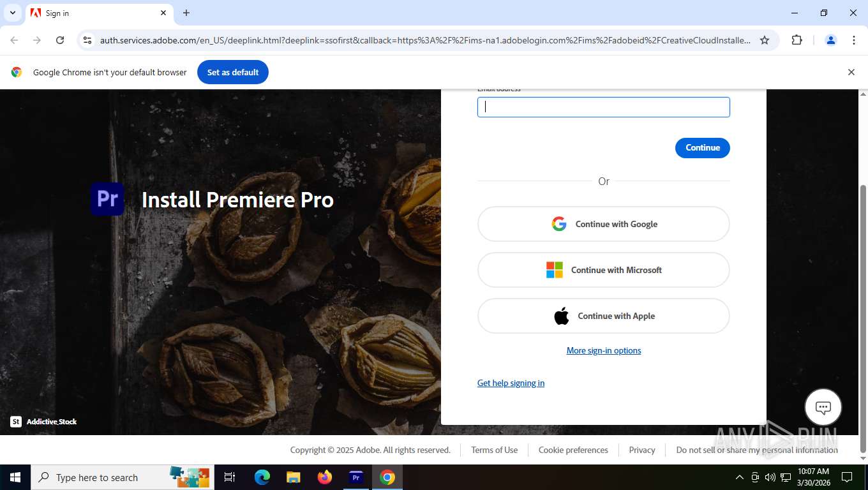Set Chrome as default browser
Image resolution: width=868 pixels, height=490 pixels.
(233, 72)
